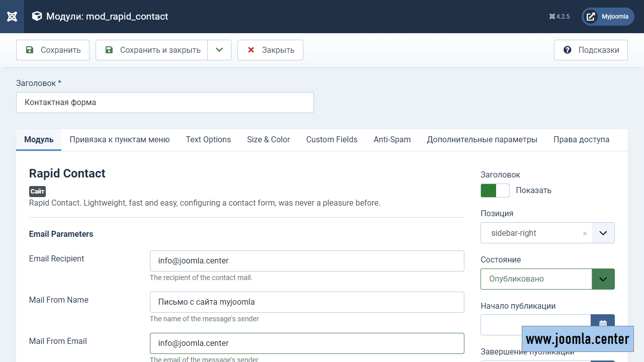Click Закрыть button with red X

click(270, 50)
